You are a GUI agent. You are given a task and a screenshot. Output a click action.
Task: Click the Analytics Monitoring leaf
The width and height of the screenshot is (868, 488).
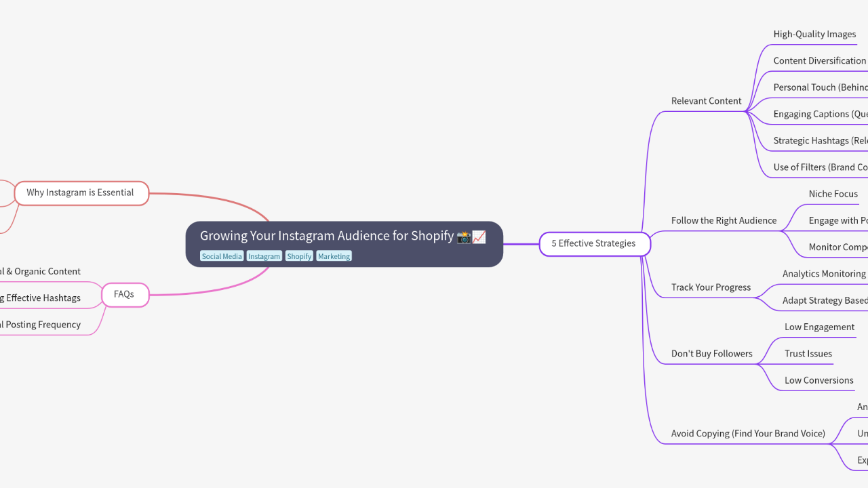tap(824, 274)
